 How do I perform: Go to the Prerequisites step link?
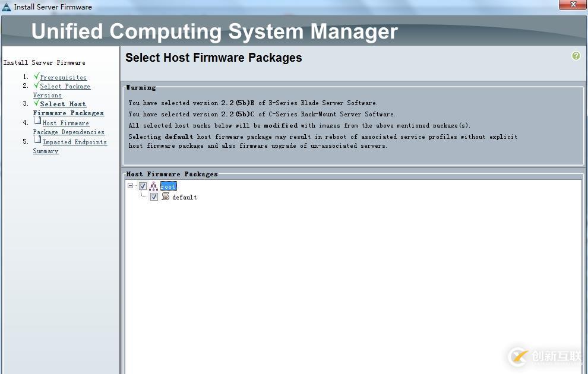(63, 77)
